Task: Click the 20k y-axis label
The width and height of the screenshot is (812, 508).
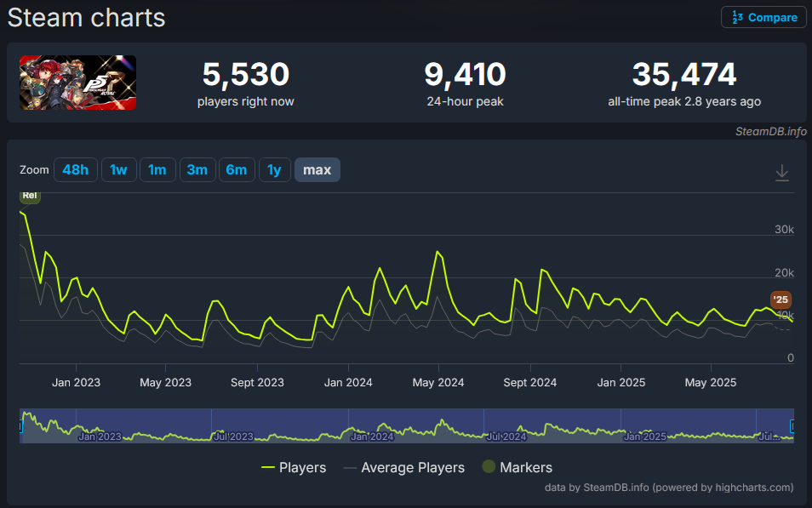Action: tap(784, 273)
